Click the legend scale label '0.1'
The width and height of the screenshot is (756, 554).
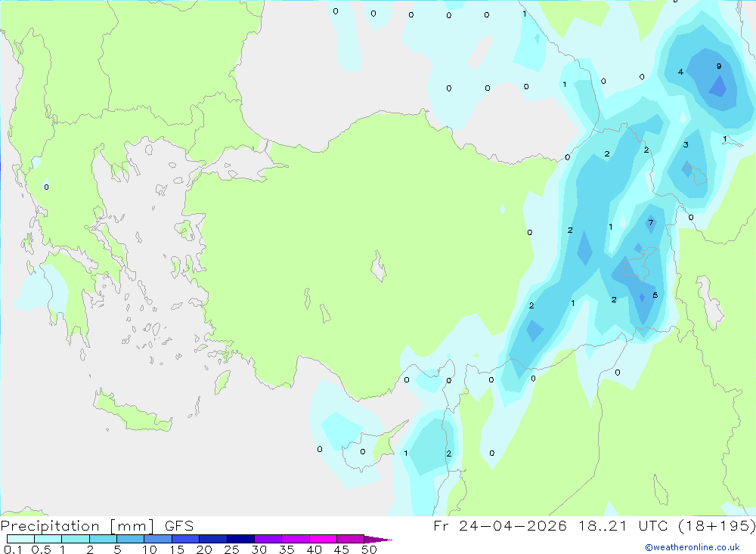[x=13, y=549]
